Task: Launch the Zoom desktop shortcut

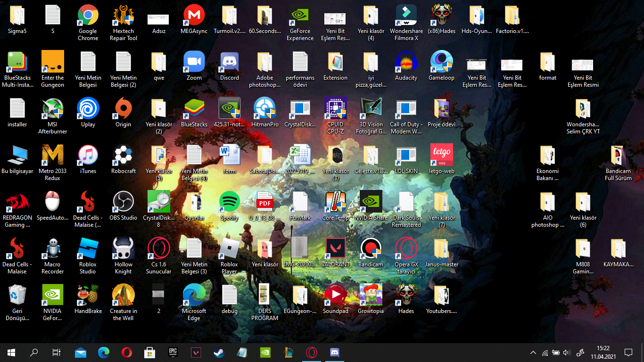Action: point(194,66)
